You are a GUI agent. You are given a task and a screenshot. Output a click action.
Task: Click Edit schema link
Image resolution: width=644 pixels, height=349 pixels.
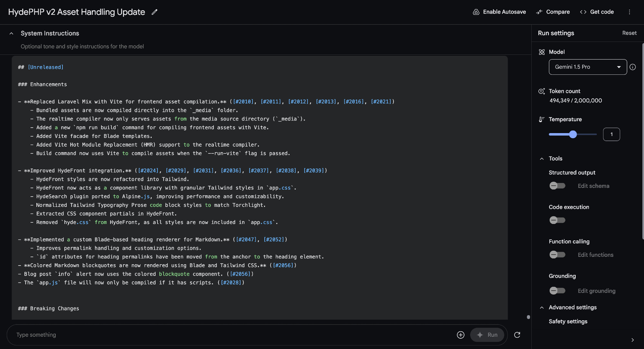[x=593, y=186]
